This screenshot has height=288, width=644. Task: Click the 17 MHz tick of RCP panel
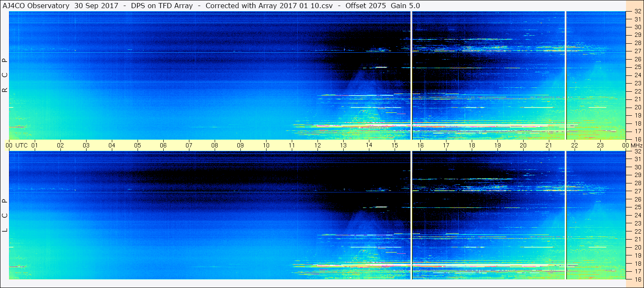coord(638,131)
